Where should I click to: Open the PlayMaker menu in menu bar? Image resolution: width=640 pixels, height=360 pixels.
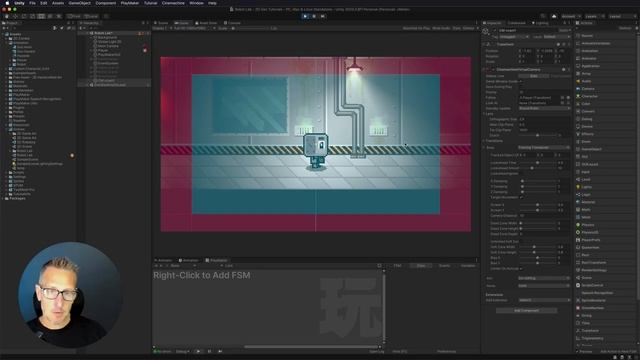pyautogui.click(x=129, y=3)
